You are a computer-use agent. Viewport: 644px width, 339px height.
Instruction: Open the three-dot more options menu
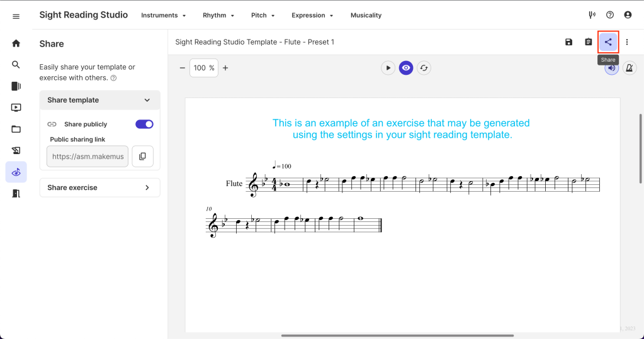(627, 42)
